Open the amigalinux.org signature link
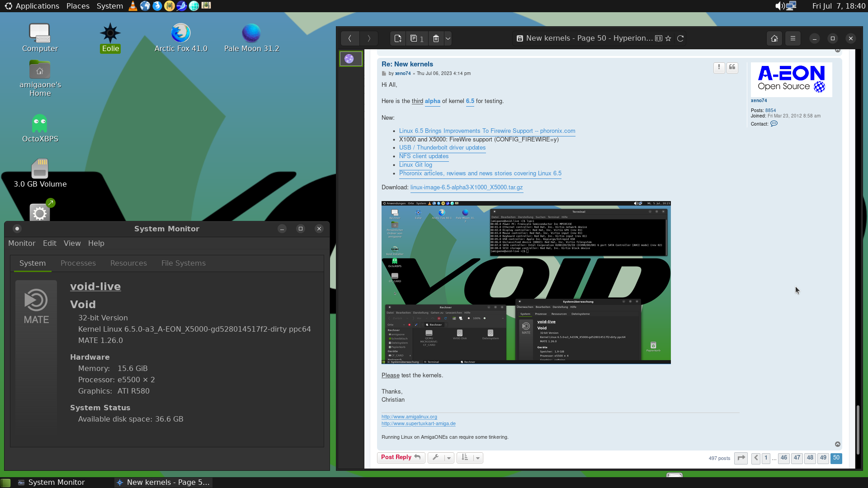This screenshot has height=488, width=868. [x=409, y=417]
